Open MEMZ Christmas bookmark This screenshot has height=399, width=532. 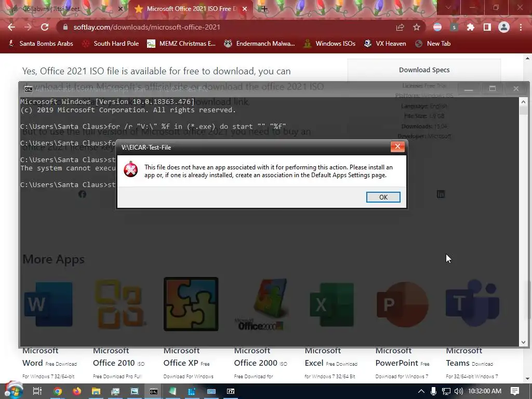(181, 44)
